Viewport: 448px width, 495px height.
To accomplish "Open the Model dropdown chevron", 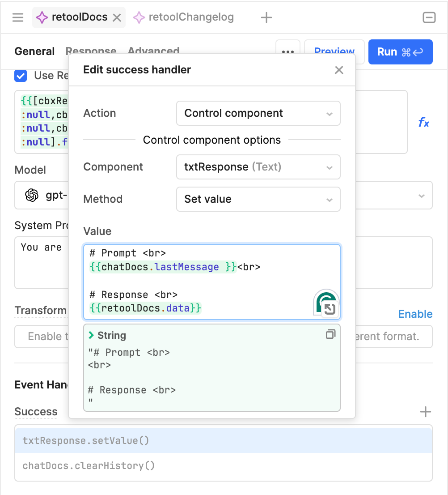I will tap(422, 196).
